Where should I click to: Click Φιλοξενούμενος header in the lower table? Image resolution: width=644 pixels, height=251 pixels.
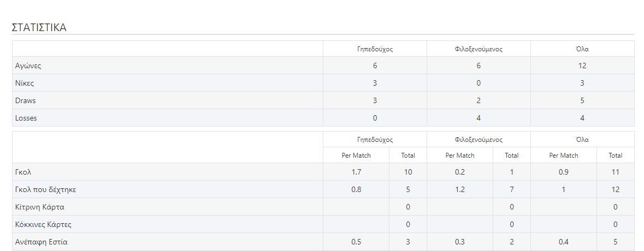[478, 140]
